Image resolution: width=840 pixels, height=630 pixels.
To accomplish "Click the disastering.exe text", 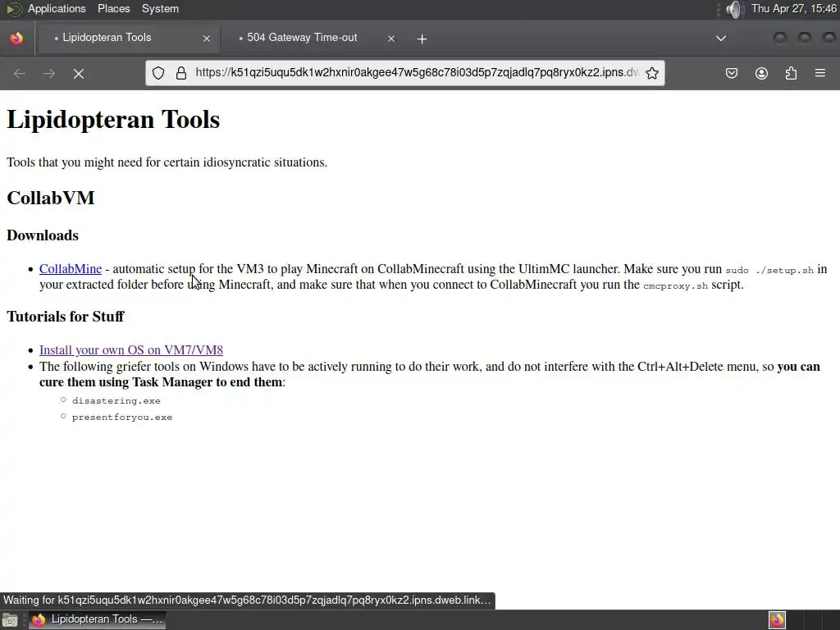I will [116, 400].
